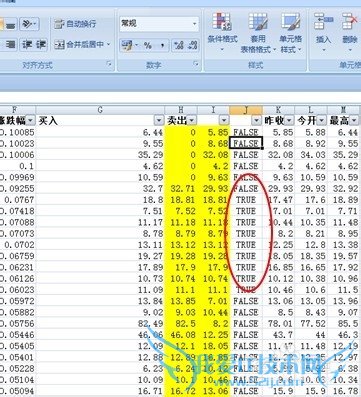Viewport: 361px width, 397px height.
Task: Select column header L
Action: coord(311,110)
